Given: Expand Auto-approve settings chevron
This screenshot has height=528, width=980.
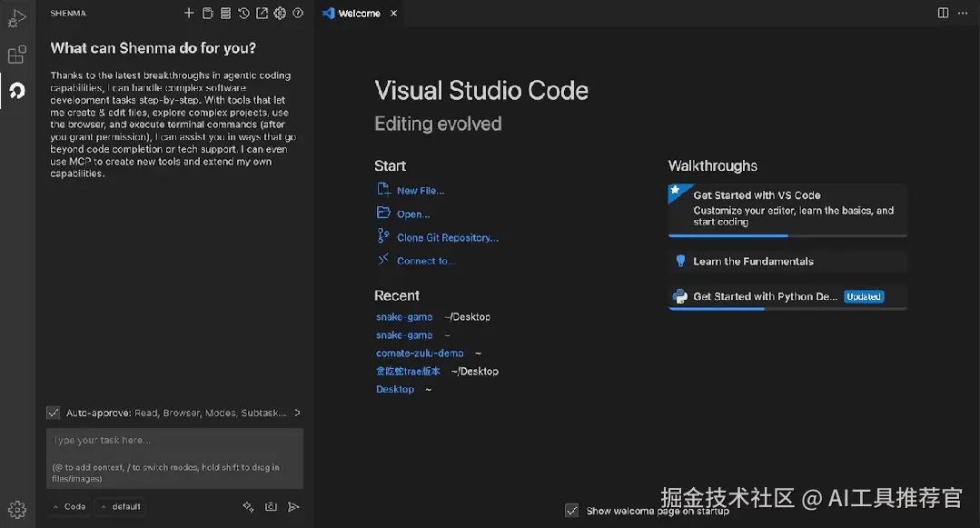Looking at the screenshot, I should tap(298, 413).
